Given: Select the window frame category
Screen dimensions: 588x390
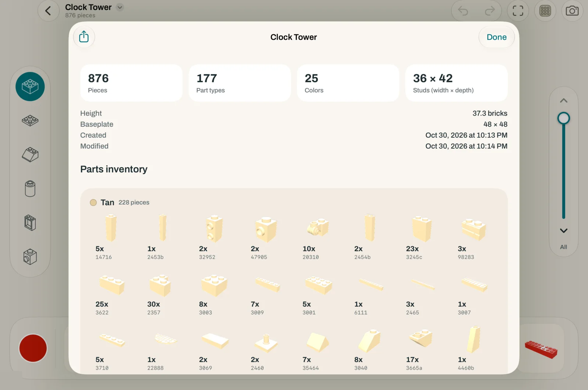Looking at the screenshot, I should click(30, 223).
